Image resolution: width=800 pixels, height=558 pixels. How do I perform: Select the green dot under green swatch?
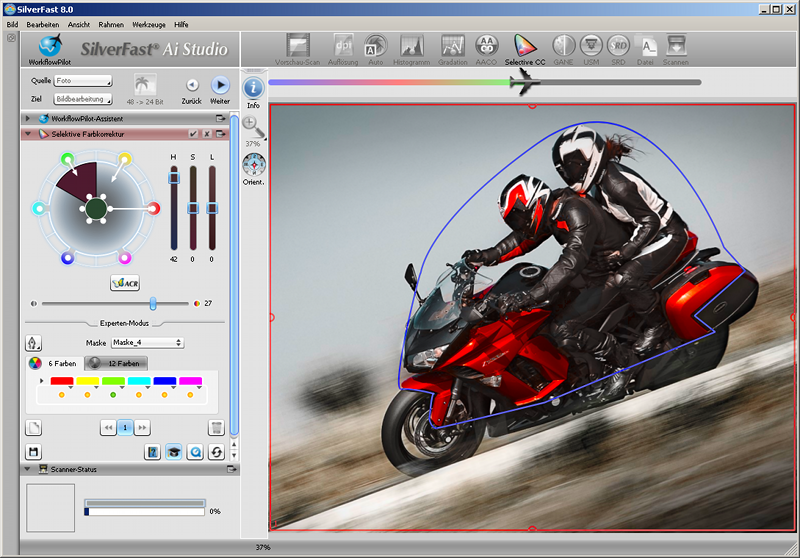(x=113, y=395)
